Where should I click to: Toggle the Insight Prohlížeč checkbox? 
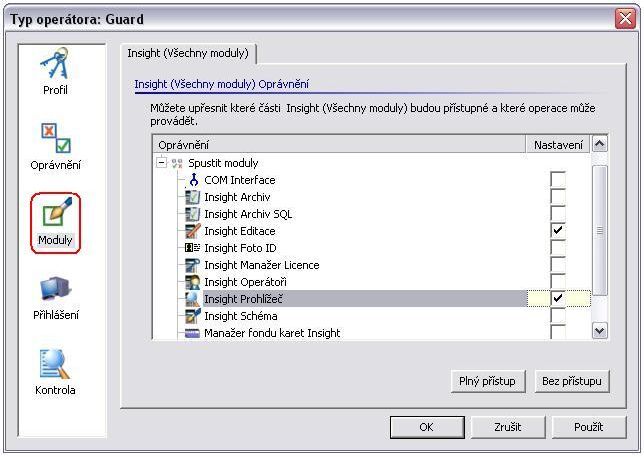[558, 299]
